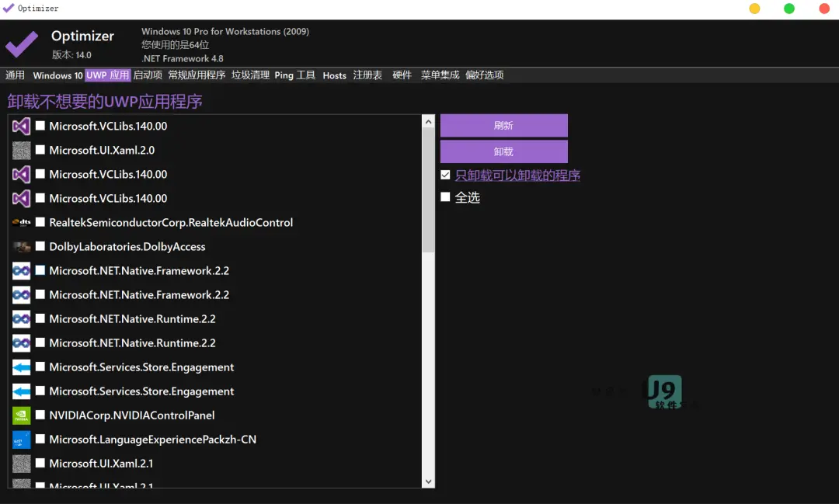Click the app list vertical scrollbar thumb

tap(428, 190)
